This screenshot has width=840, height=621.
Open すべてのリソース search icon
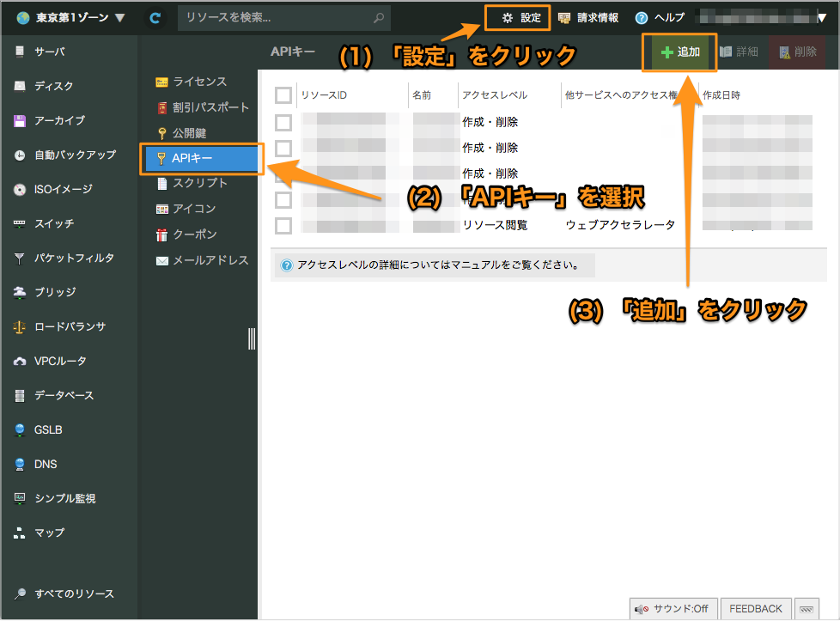pos(20,594)
